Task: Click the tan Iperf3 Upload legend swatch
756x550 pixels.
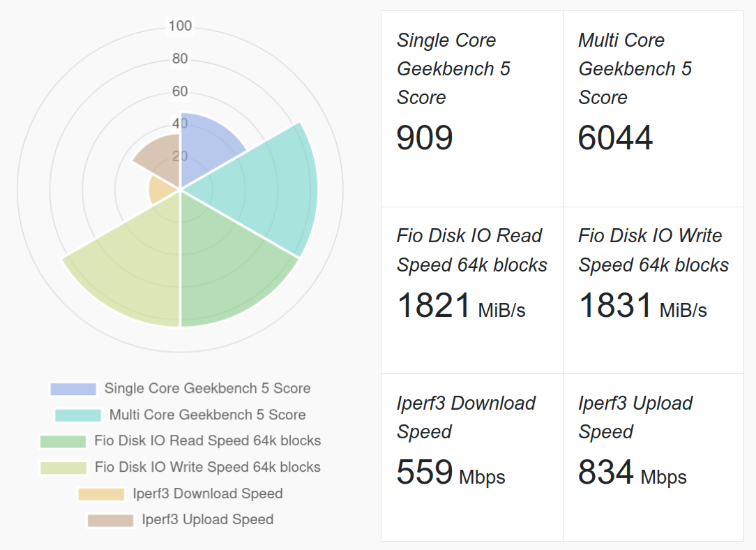Action: [x=110, y=520]
